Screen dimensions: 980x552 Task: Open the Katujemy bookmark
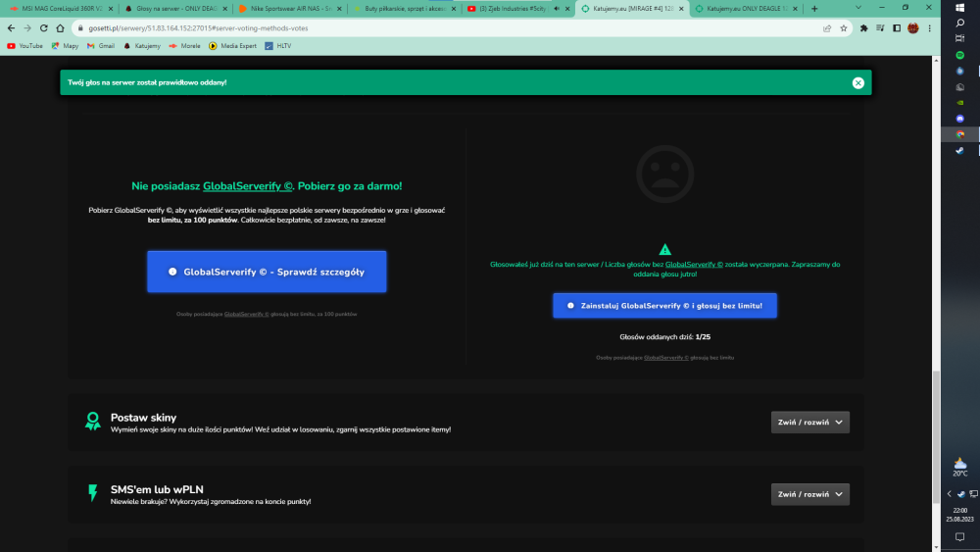click(x=142, y=46)
